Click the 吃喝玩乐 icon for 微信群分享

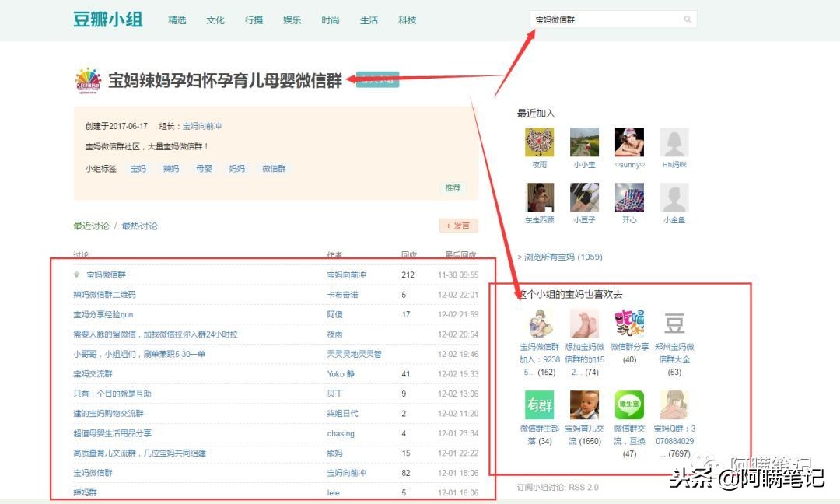point(628,321)
